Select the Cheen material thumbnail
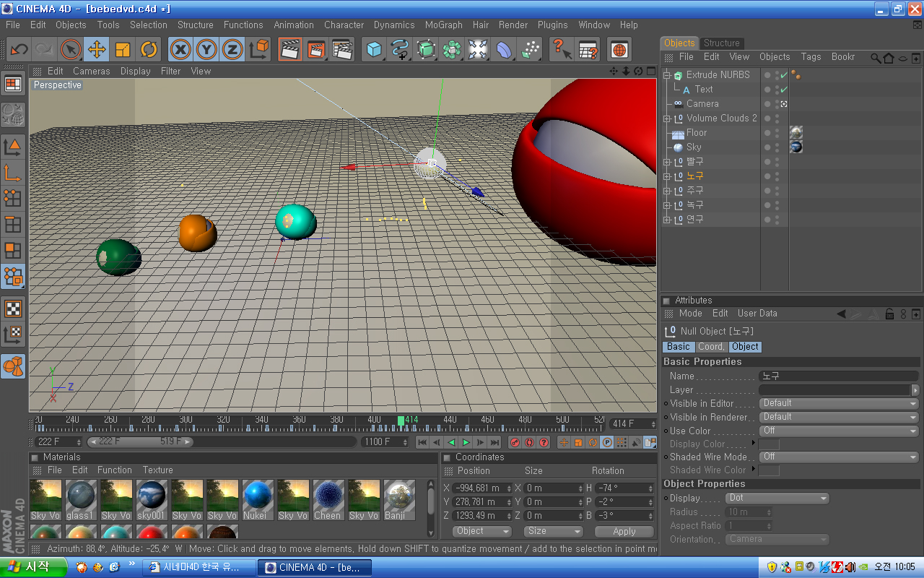This screenshot has height=578, width=924. (327, 500)
